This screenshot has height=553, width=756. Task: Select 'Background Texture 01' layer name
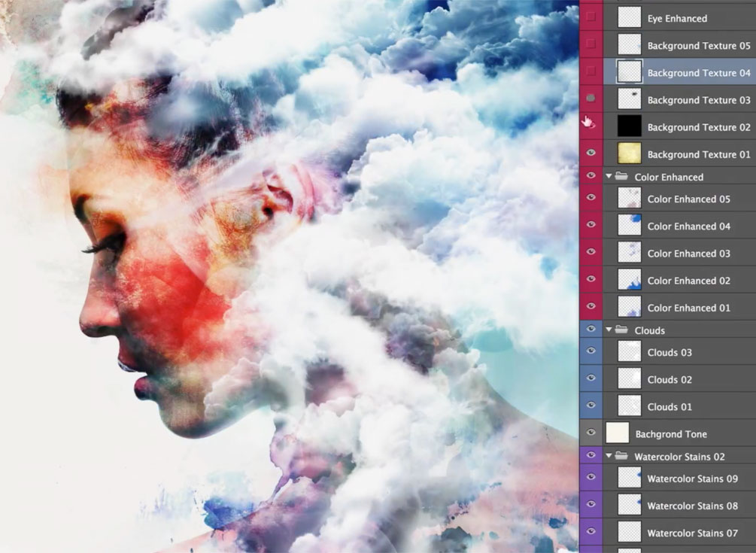(699, 154)
